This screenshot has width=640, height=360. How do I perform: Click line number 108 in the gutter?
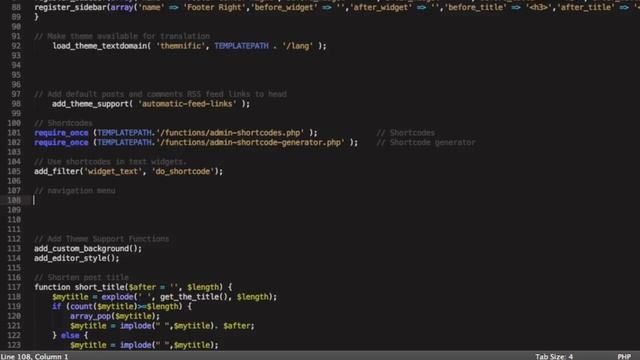tap(14, 200)
